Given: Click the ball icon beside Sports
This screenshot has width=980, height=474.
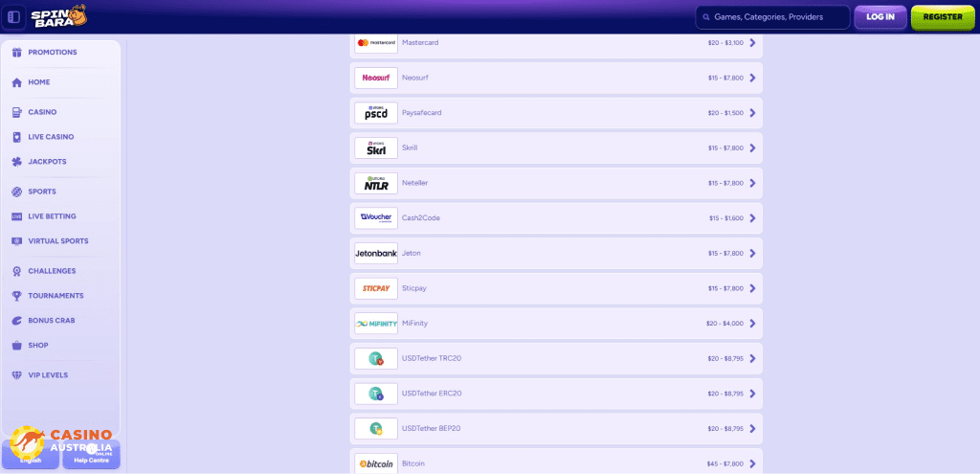Looking at the screenshot, I should pos(17,192).
